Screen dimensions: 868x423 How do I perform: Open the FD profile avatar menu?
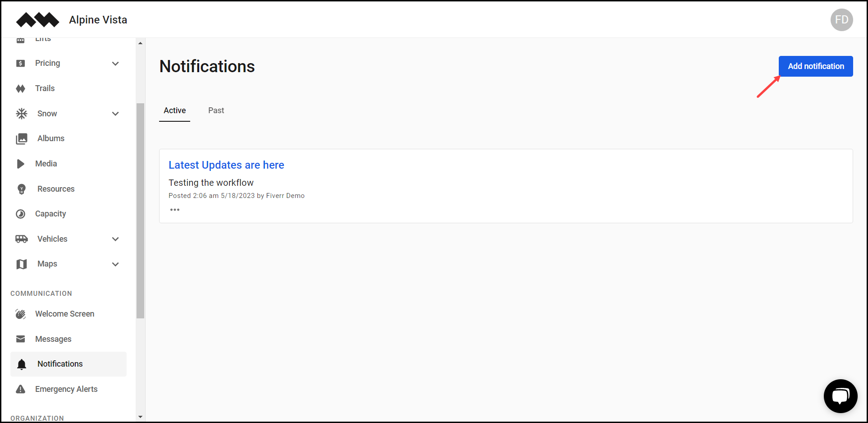click(841, 20)
